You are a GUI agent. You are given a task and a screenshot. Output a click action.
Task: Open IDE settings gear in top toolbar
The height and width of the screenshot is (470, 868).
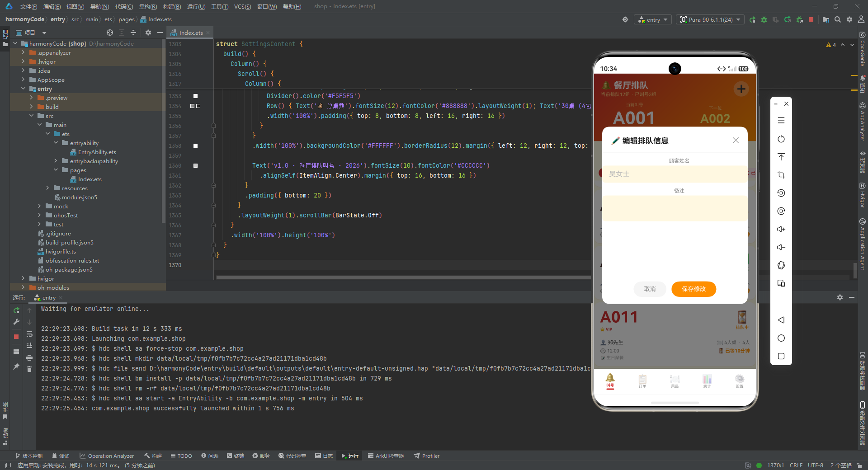tap(849, 19)
